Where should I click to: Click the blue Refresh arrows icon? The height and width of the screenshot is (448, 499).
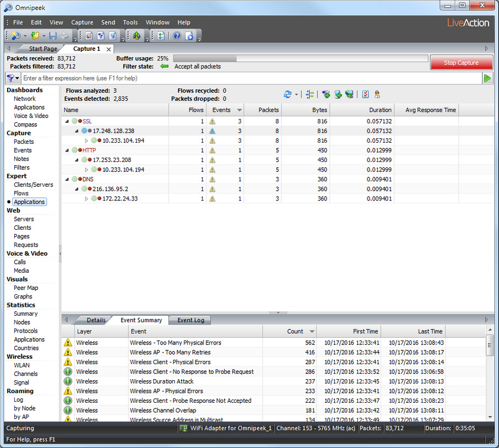(288, 94)
